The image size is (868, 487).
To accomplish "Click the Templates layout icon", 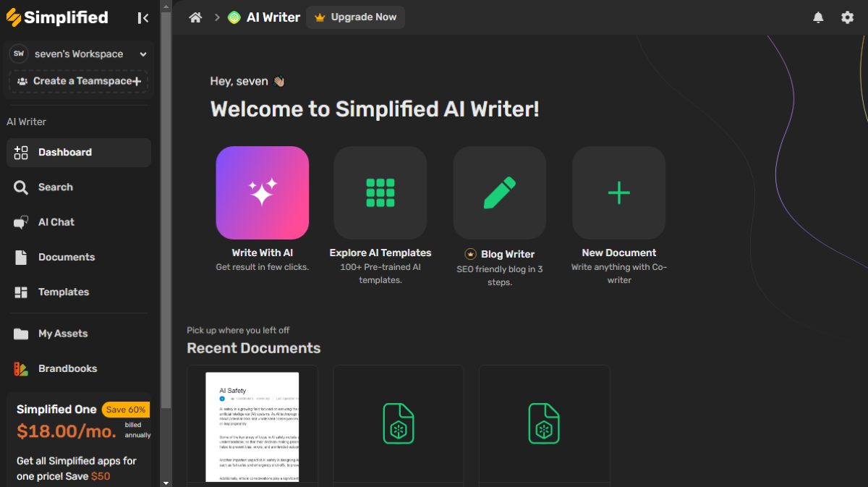I will pyautogui.click(x=21, y=292).
